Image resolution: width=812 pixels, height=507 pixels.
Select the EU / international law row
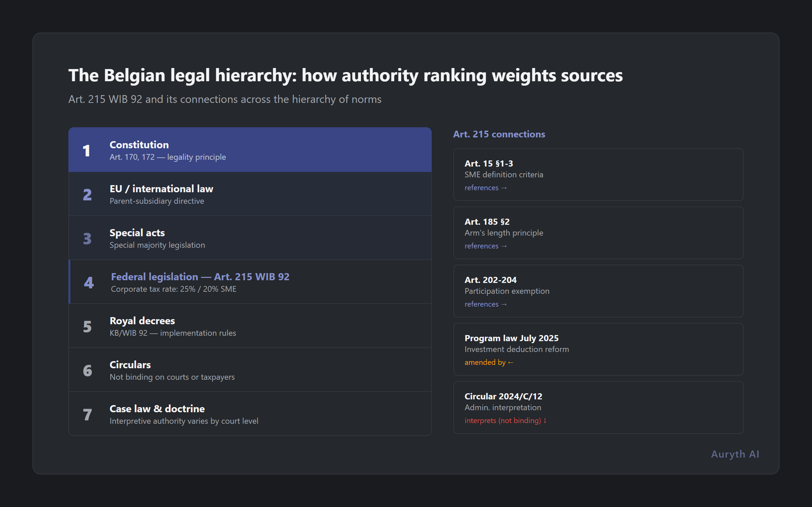click(x=250, y=194)
